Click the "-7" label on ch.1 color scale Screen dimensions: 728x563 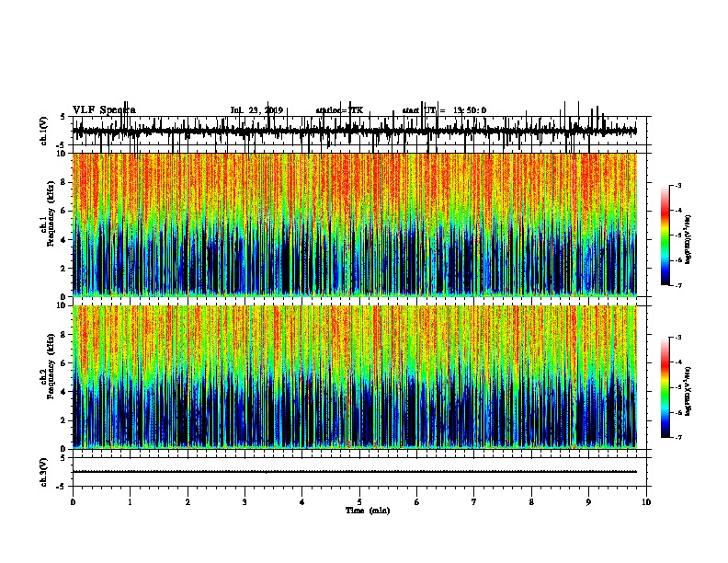pos(677,285)
